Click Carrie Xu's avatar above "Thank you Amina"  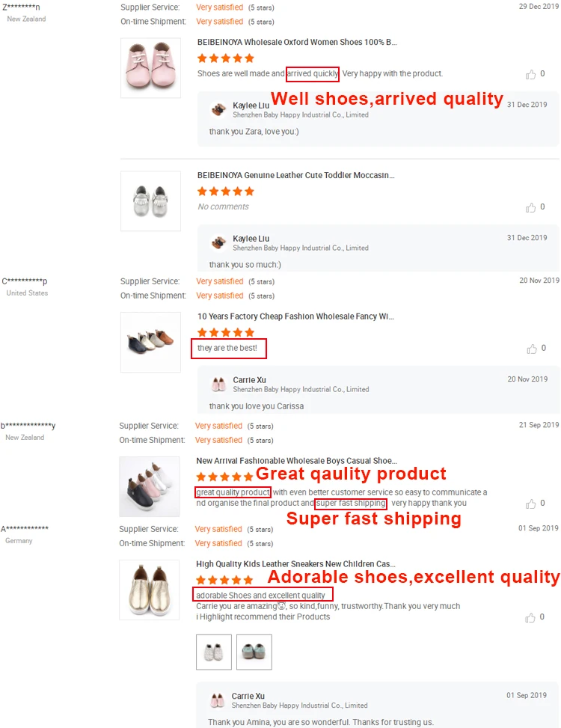click(218, 700)
